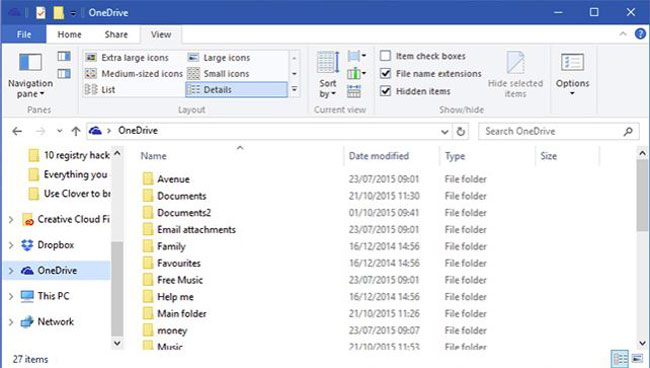Collapse the ribbon with the chevron
The image size is (650, 368).
point(623,34)
